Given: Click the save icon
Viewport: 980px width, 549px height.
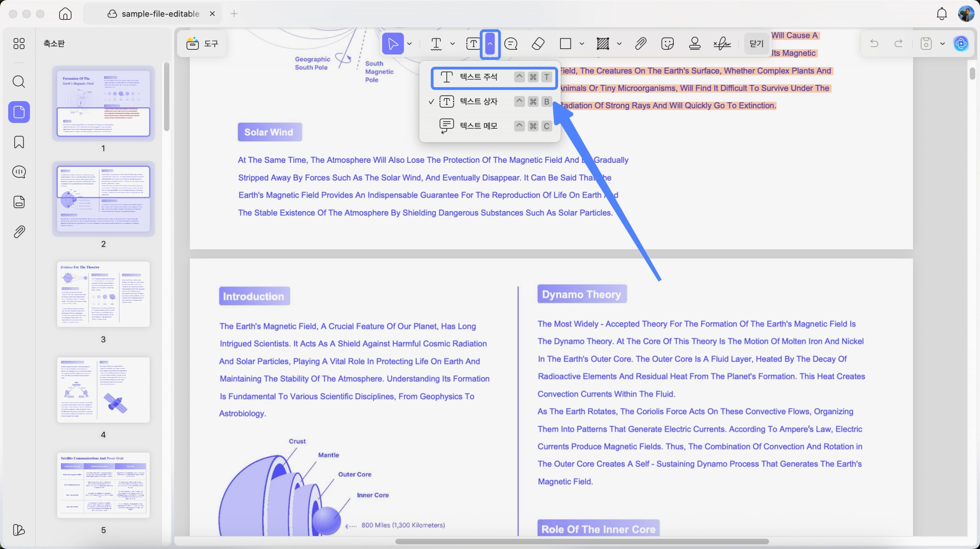Looking at the screenshot, I should coord(926,44).
